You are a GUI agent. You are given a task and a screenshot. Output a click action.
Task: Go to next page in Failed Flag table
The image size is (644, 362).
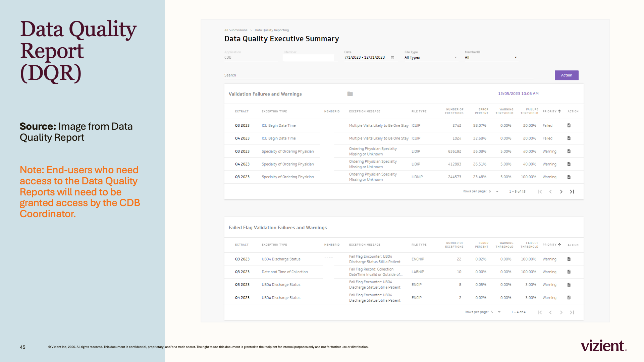(561, 312)
